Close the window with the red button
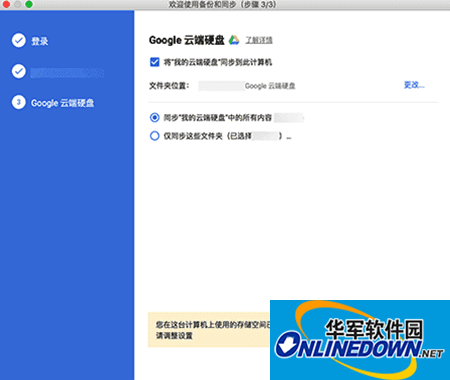 tap(6, 4)
